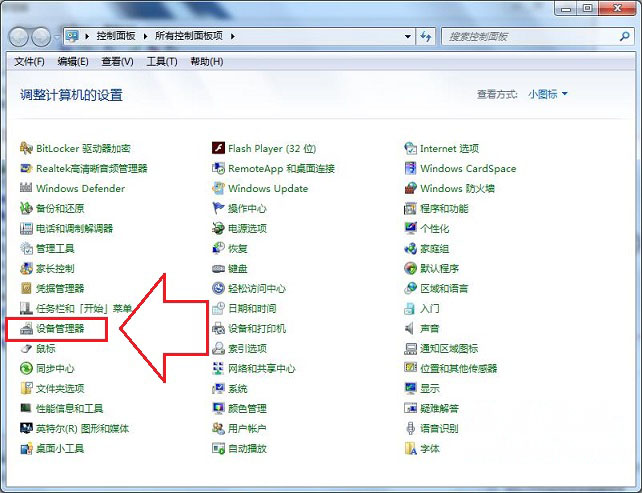Open the 鼠标 icon

coord(26,348)
